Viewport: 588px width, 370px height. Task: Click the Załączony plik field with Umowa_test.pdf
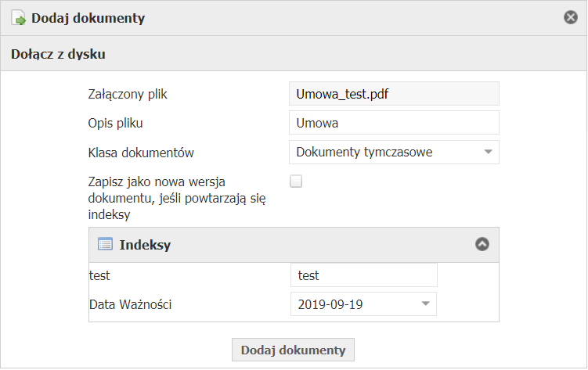(394, 95)
